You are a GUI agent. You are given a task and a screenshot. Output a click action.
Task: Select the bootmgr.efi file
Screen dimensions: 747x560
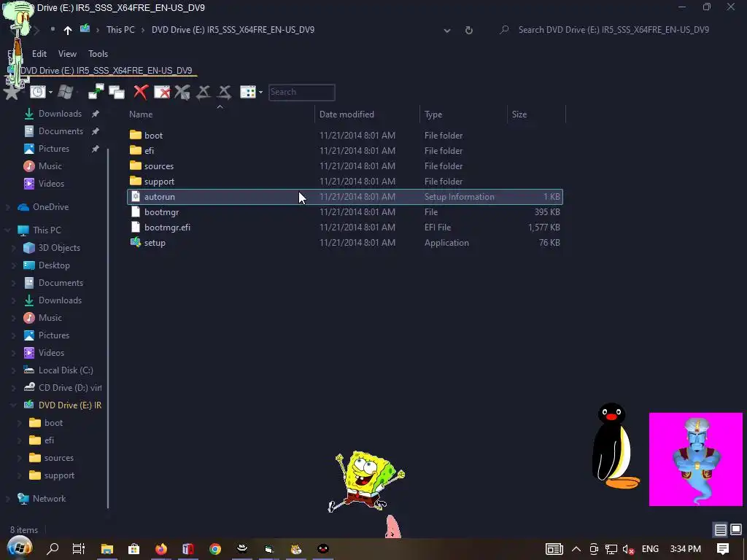pyautogui.click(x=167, y=227)
